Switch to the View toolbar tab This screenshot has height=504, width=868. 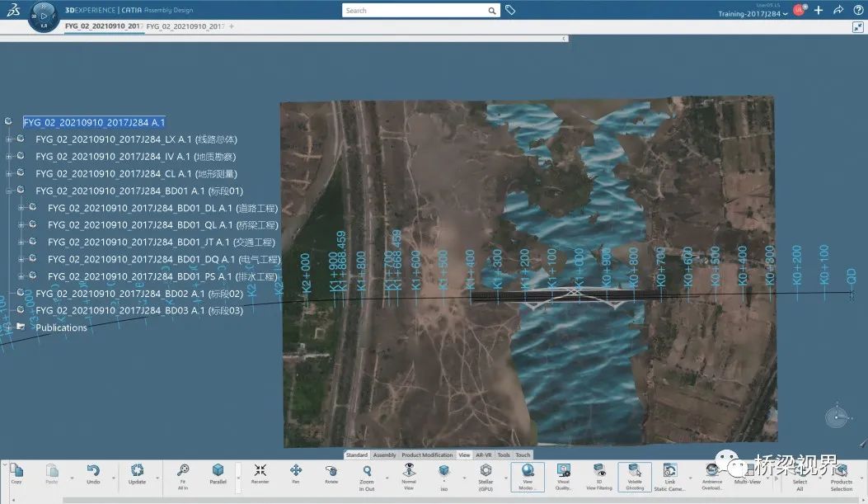coord(464,455)
